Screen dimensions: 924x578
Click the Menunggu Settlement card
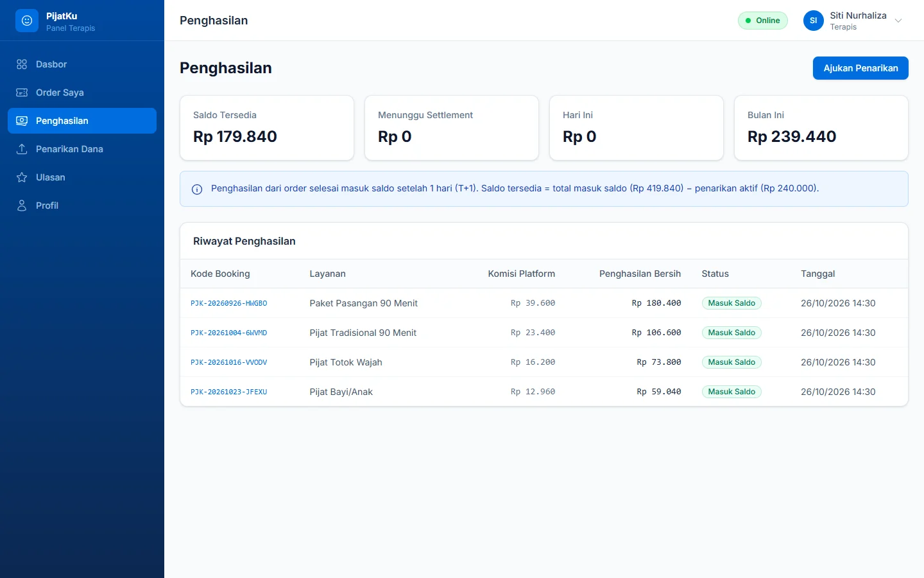coord(452,128)
